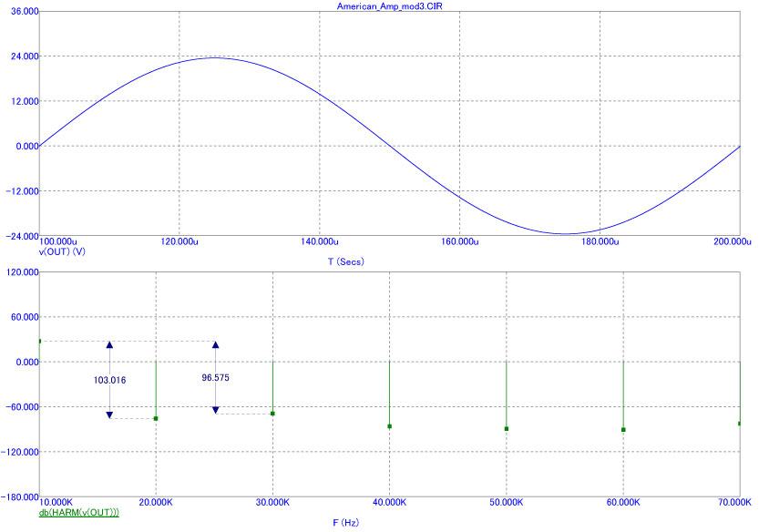Click the 60.000 y-axis label on lower plot
The image size is (759, 532).
[x=25, y=317]
